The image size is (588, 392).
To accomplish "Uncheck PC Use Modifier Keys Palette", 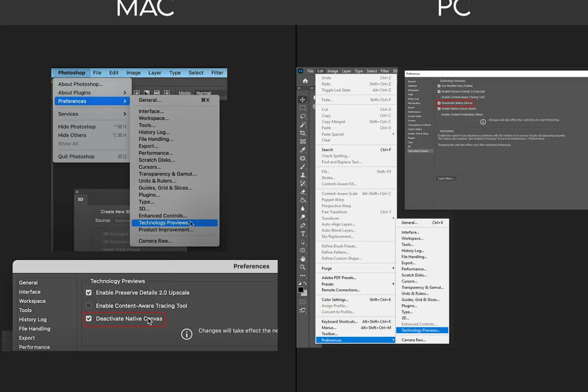I will tap(439, 86).
